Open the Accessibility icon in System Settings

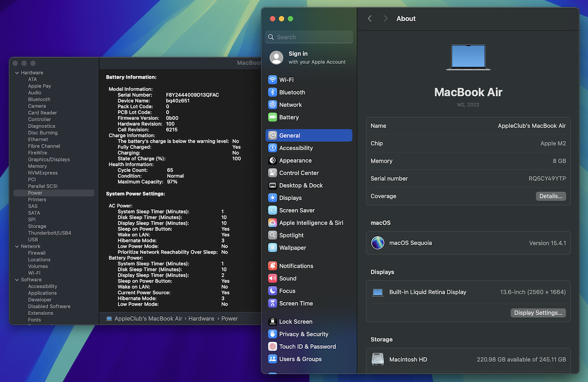tap(272, 148)
